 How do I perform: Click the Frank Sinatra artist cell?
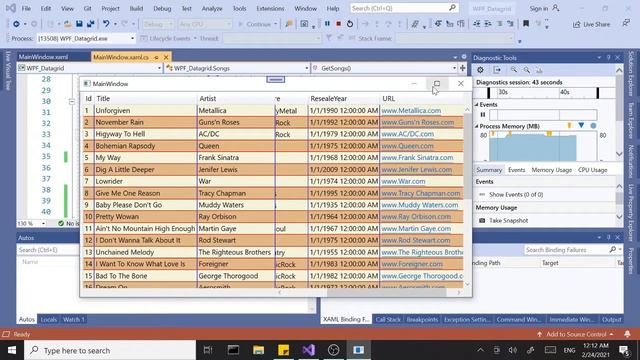236,158
